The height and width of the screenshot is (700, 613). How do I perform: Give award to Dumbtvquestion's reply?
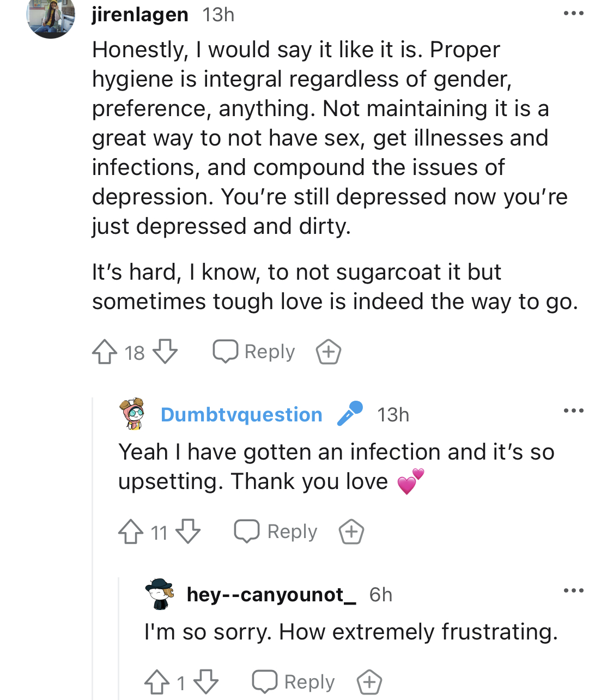coord(351,532)
